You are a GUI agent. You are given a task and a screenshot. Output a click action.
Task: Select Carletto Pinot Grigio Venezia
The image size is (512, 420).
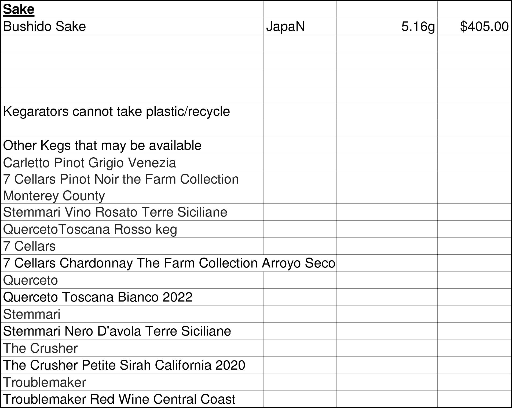90,163
